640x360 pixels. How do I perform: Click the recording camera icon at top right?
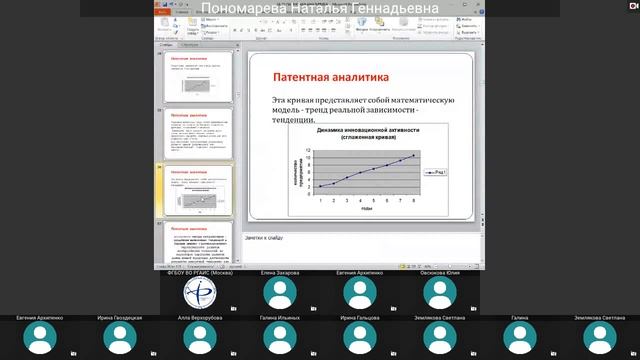click(634, 5)
